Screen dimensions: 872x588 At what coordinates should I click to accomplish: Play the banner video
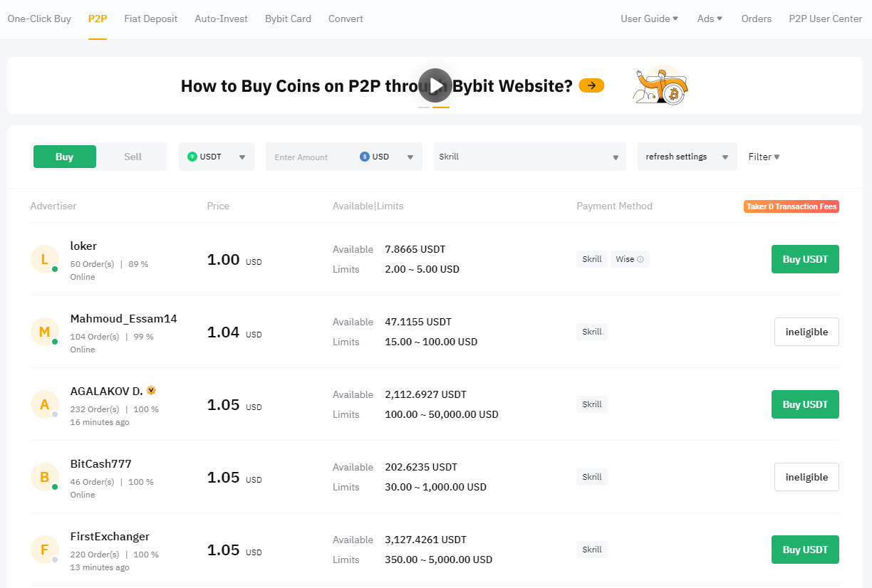pyautogui.click(x=435, y=85)
